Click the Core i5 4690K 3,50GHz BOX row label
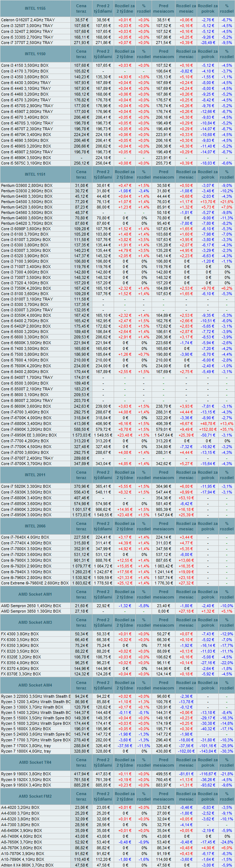 (26, 158)
